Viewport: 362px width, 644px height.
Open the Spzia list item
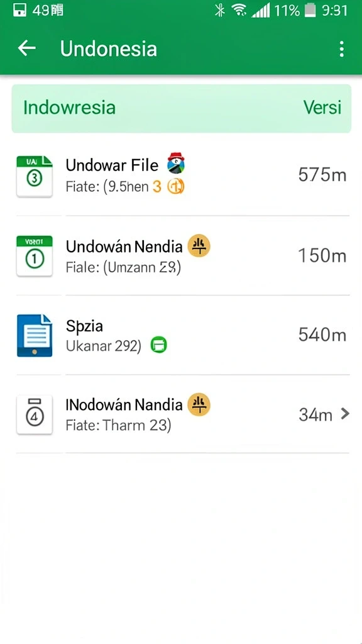[183, 335]
